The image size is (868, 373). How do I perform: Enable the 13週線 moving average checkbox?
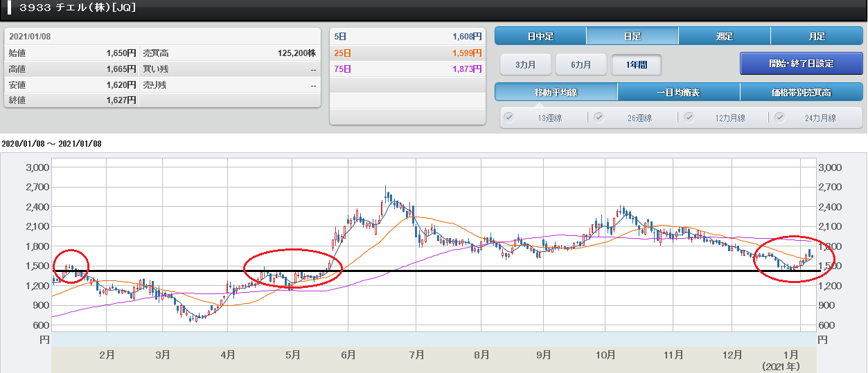point(509,118)
